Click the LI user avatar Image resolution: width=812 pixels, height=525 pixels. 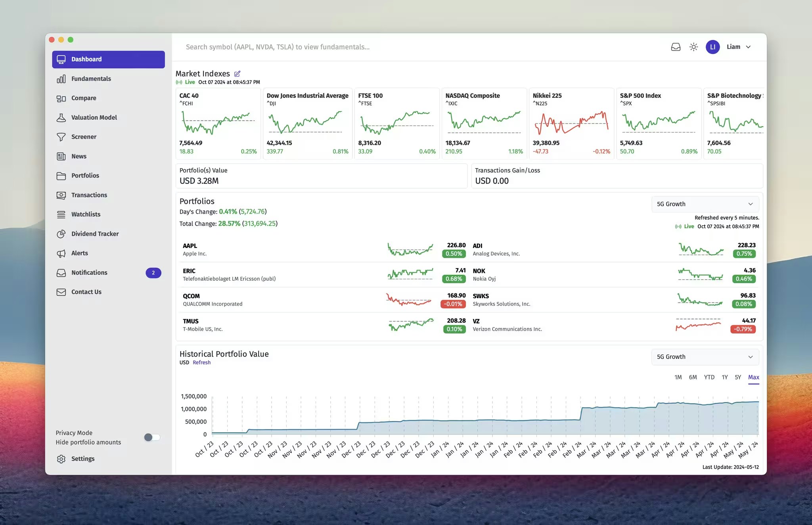click(712, 47)
